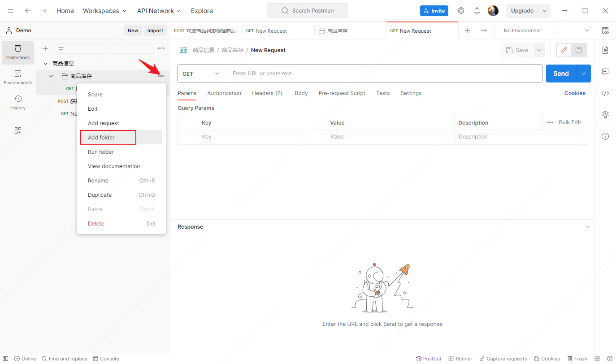
Task: Open Upgrade options arrow
Action: click(x=545, y=11)
